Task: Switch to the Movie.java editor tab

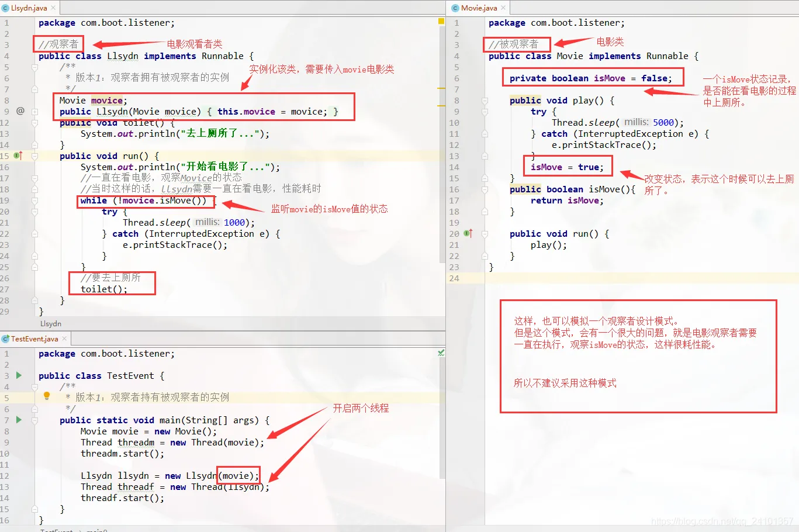Action: point(479,8)
